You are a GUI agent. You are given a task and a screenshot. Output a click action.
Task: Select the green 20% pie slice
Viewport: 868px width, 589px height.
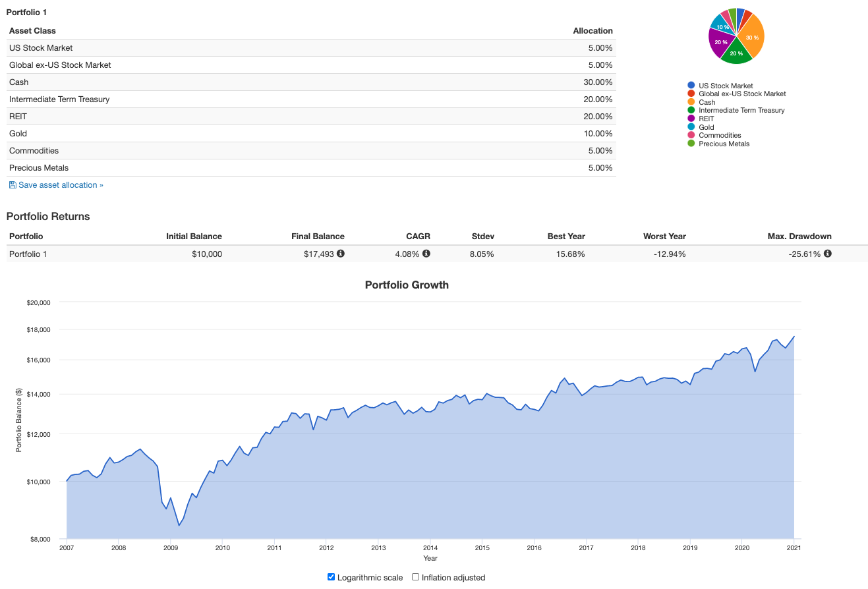(x=737, y=54)
